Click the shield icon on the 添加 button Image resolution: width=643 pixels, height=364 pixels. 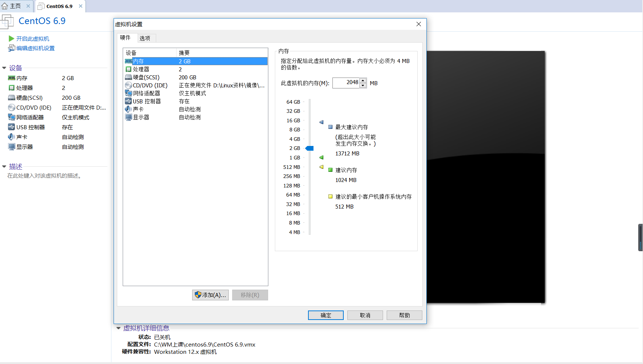[x=198, y=295]
